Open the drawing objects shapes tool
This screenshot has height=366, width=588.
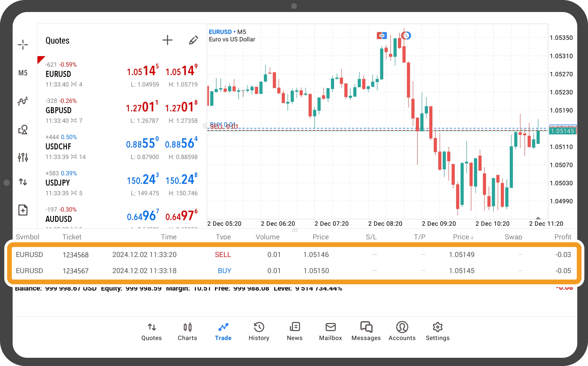pos(23,130)
